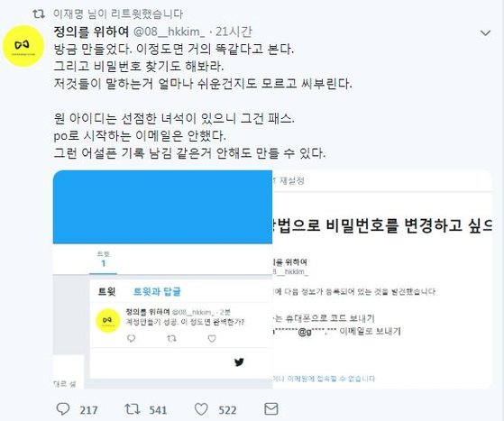Open the yellow profile avatar of 정의를 위하여
The height and width of the screenshot is (421, 504).
[x=23, y=46]
